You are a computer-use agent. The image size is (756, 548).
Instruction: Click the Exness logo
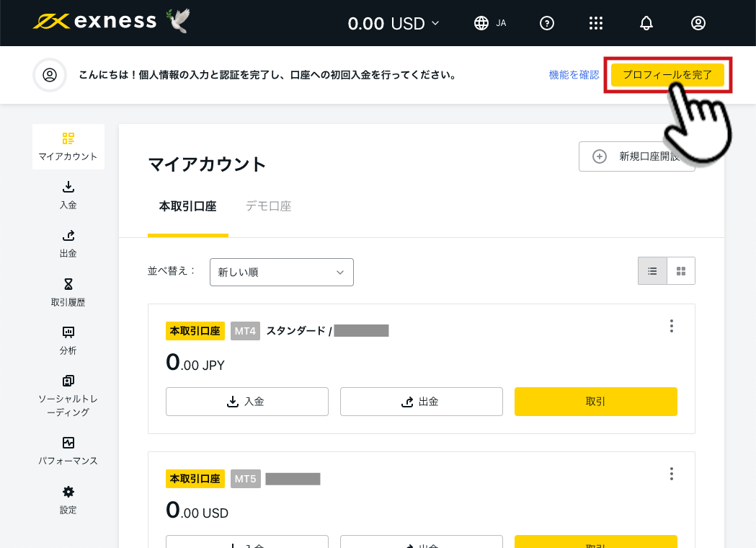pos(95,21)
